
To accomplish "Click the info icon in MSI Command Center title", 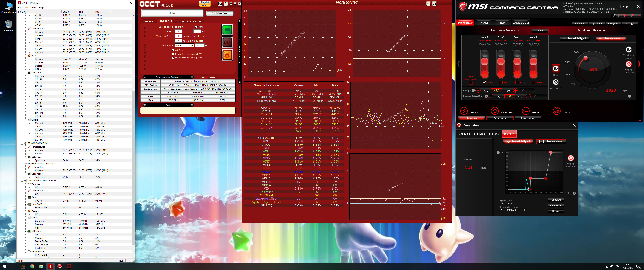I will click(x=622, y=7).
